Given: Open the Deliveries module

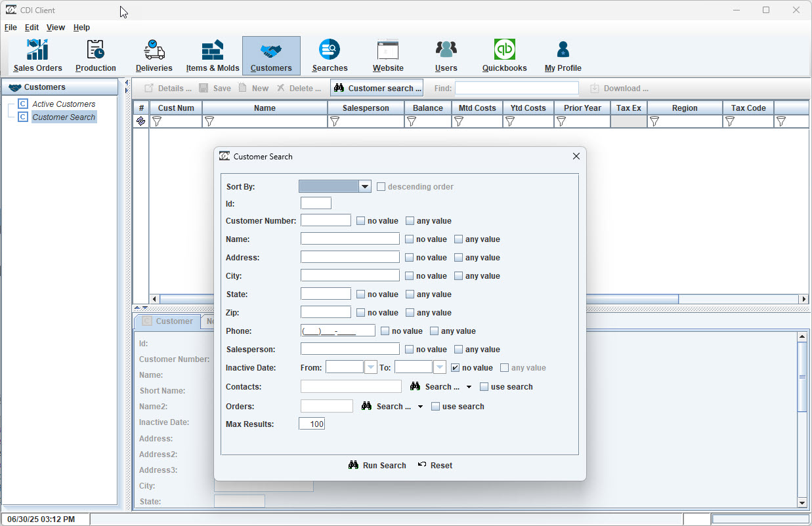Looking at the screenshot, I should tap(154, 56).
